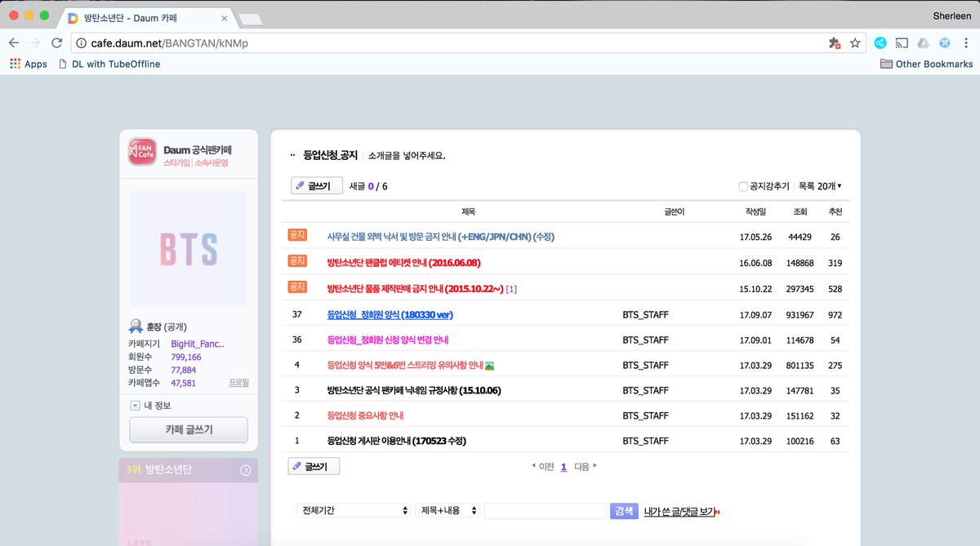Click BTS_STAFF author of post 1
Image resolution: width=980 pixels, height=546 pixels.
click(x=645, y=441)
